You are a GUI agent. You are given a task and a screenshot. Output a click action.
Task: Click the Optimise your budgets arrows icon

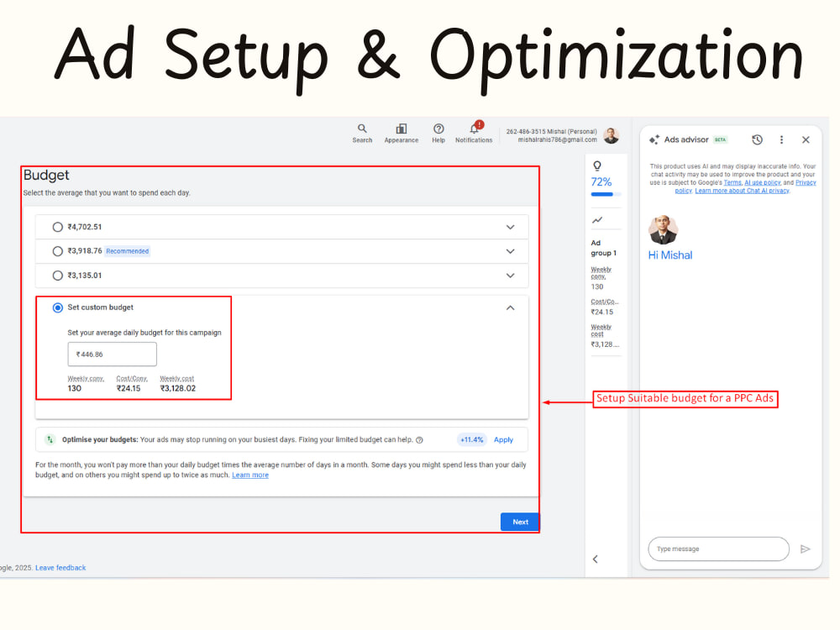tap(50, 439)
